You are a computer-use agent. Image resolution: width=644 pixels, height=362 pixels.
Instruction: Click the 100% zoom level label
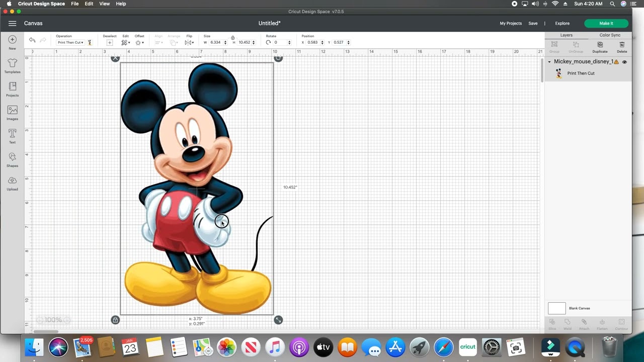click(x=53, y=320)
